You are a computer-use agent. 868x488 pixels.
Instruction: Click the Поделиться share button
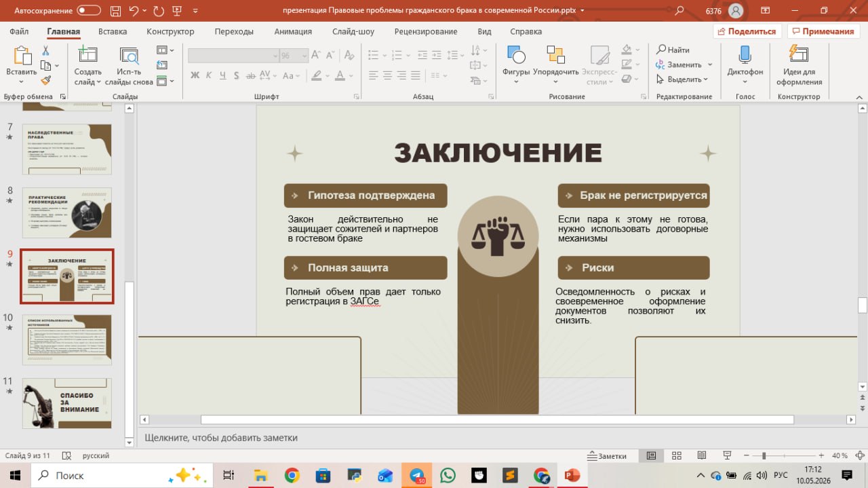pyautogui.click(x=747, y=31)
